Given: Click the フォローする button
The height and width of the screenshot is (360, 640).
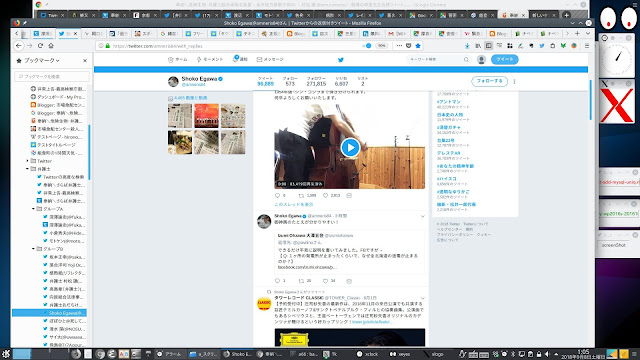Looking at the screenshot, I should pos(489,81).
